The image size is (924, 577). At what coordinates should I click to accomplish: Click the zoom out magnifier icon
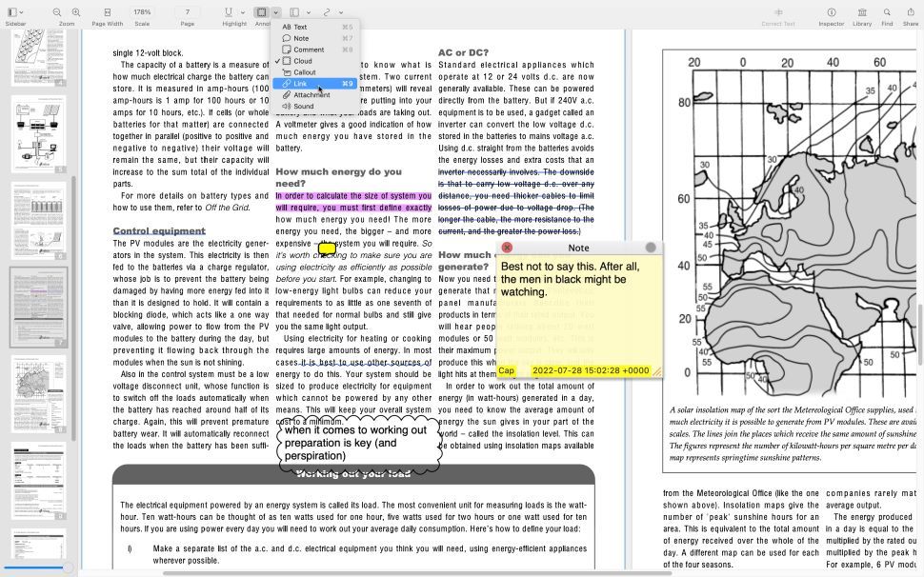[57, 10]
